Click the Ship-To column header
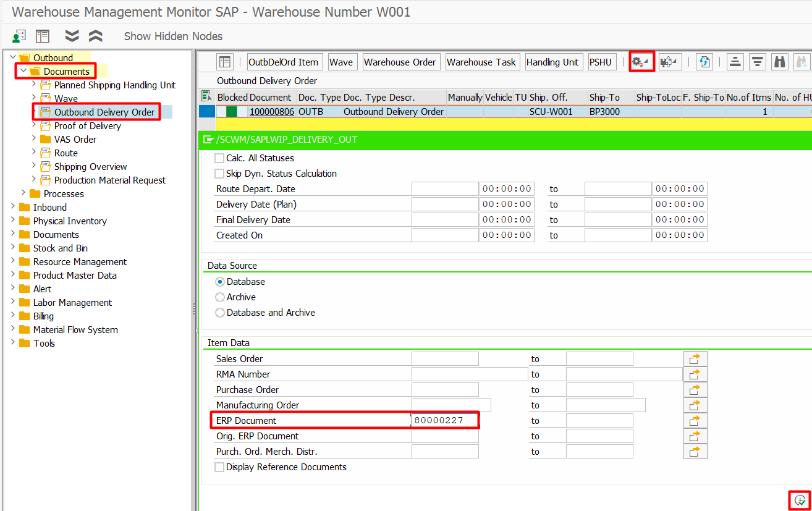 pos(611,97)
